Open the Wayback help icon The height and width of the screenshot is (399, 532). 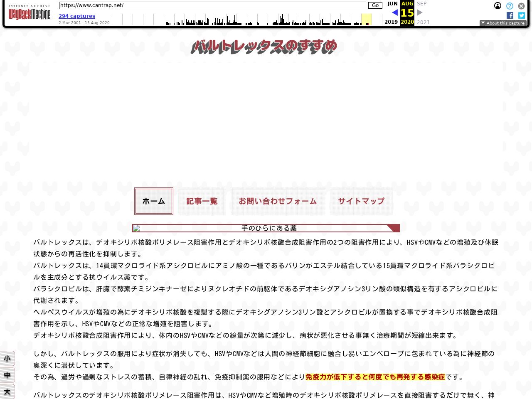coord(510,6)
